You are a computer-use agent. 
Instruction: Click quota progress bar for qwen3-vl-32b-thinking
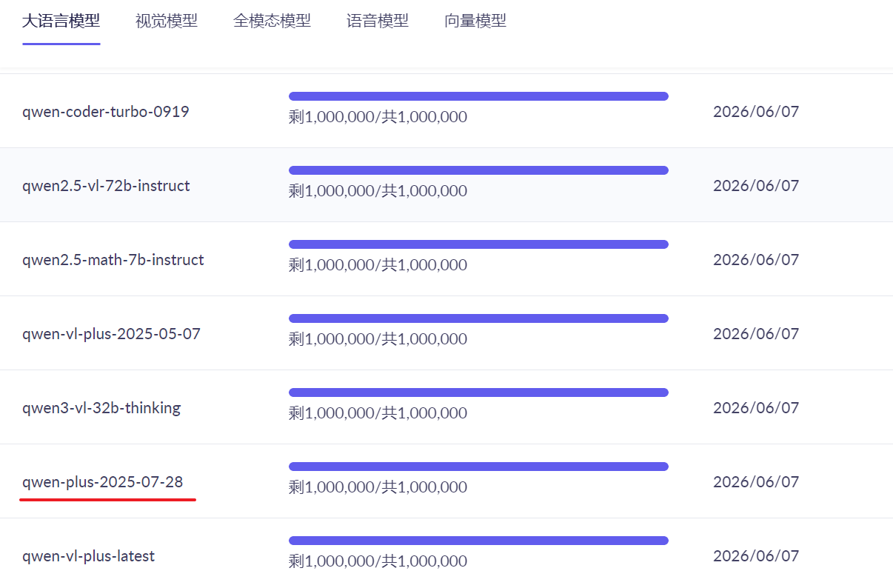478,392
